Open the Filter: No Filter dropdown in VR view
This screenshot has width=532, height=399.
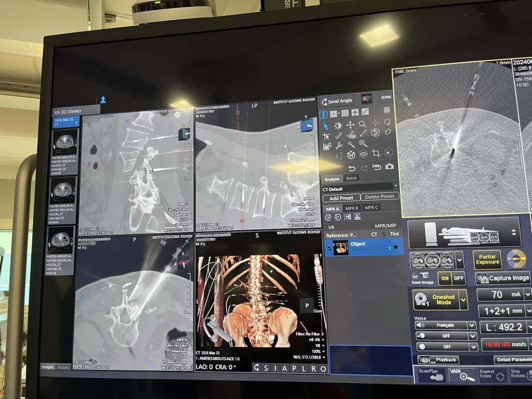click(x=309, y=334)
